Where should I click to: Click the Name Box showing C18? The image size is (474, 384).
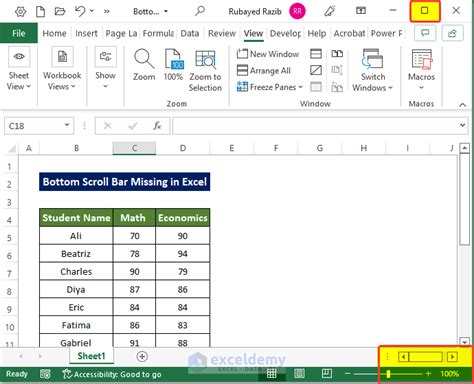pos(33,126)
